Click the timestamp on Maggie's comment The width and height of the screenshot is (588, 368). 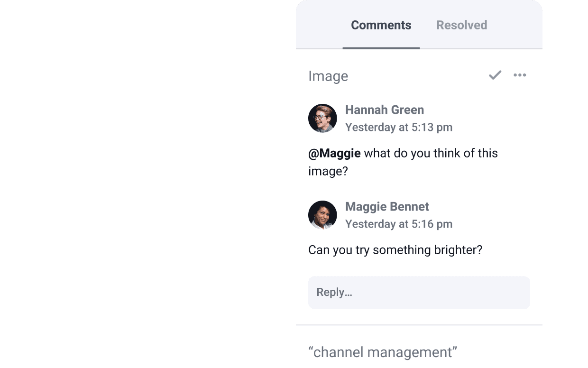[399, 224]
